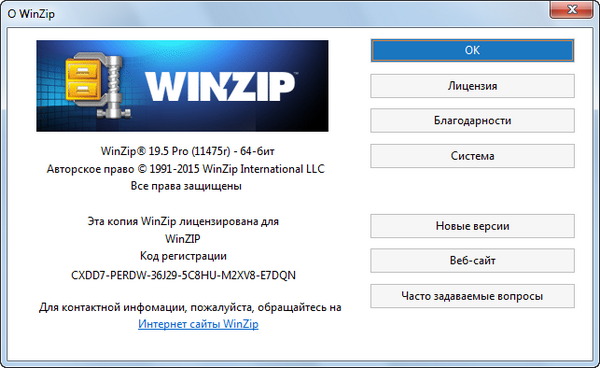Open Система information
Viewport: 600px width, 368px height.
472,156
